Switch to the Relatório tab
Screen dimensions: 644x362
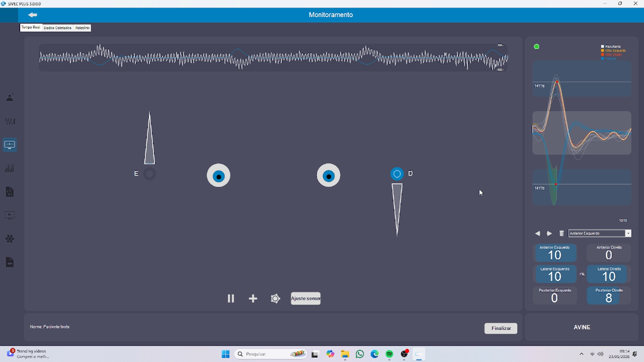[x=83, y=28]
